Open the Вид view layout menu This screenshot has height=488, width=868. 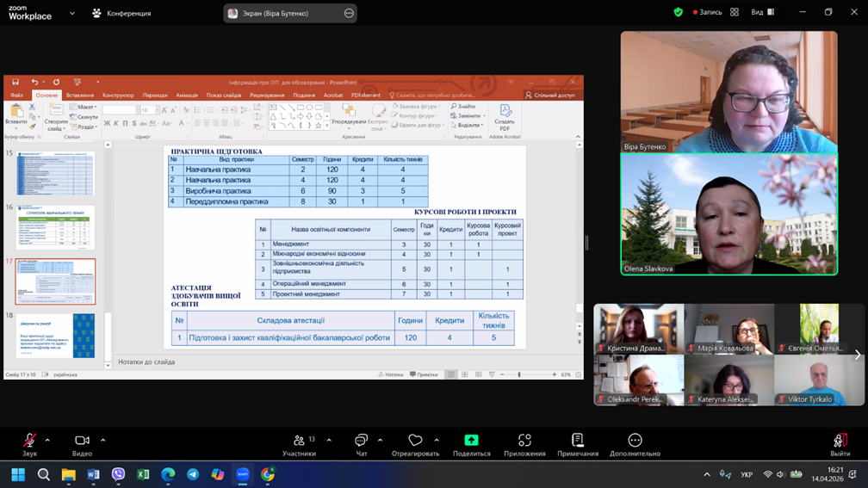point(762,12)
